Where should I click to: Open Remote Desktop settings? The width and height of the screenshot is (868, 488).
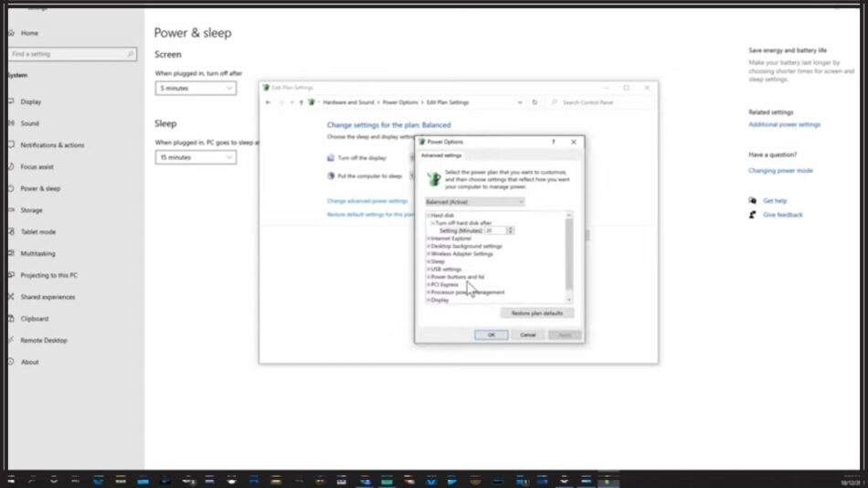pyautogui.click(x=44, y=340)
